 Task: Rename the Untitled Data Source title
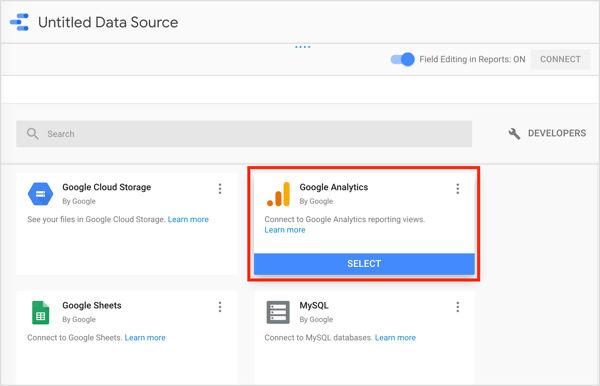tap(108, 22)
